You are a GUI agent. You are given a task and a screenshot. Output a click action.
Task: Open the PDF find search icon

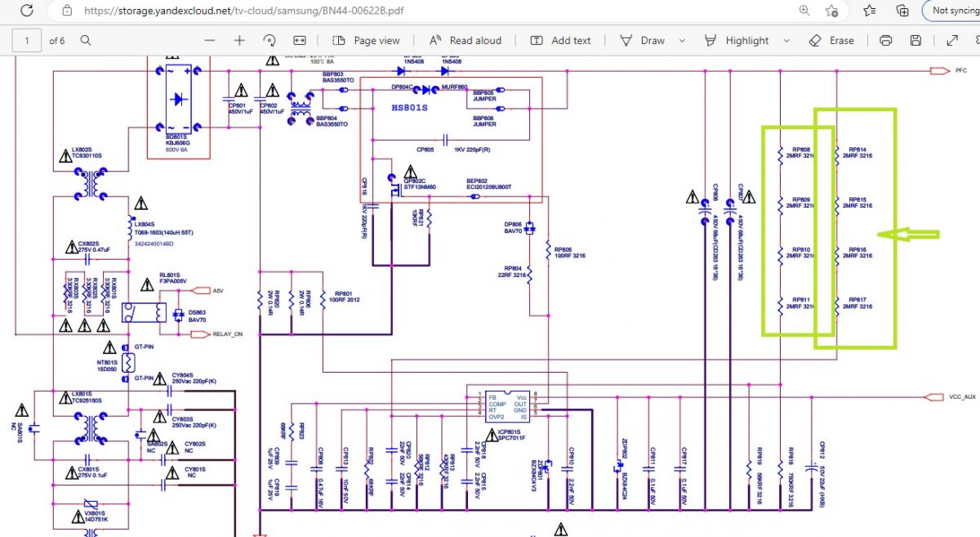(86, 40)
